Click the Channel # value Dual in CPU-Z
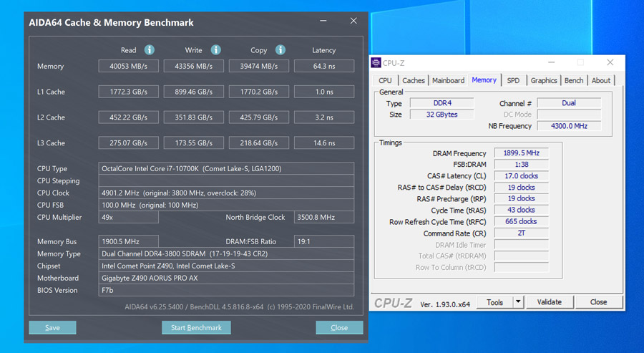The image size is (644, 353). 569,103
